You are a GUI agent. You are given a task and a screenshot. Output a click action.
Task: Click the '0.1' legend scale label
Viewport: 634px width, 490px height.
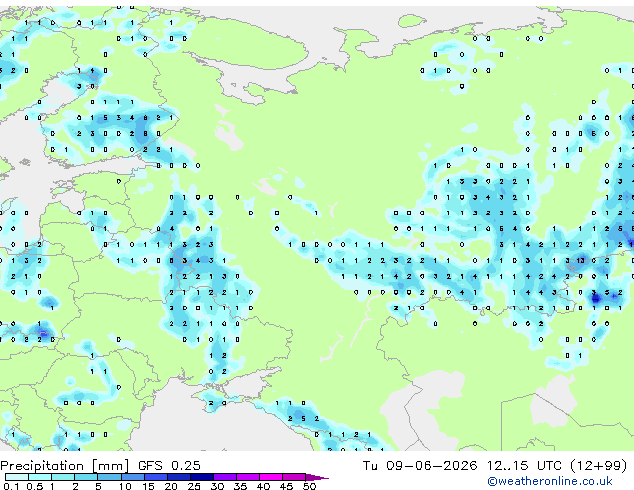(11, 486)
